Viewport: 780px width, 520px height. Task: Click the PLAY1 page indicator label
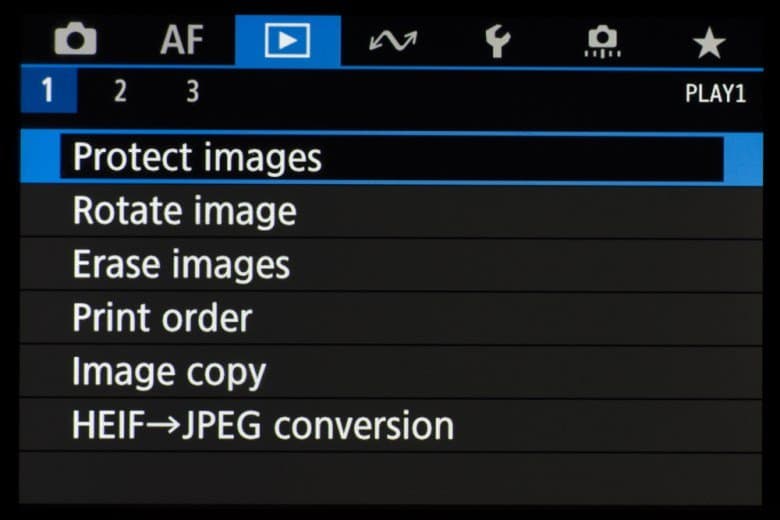point(715,94)
